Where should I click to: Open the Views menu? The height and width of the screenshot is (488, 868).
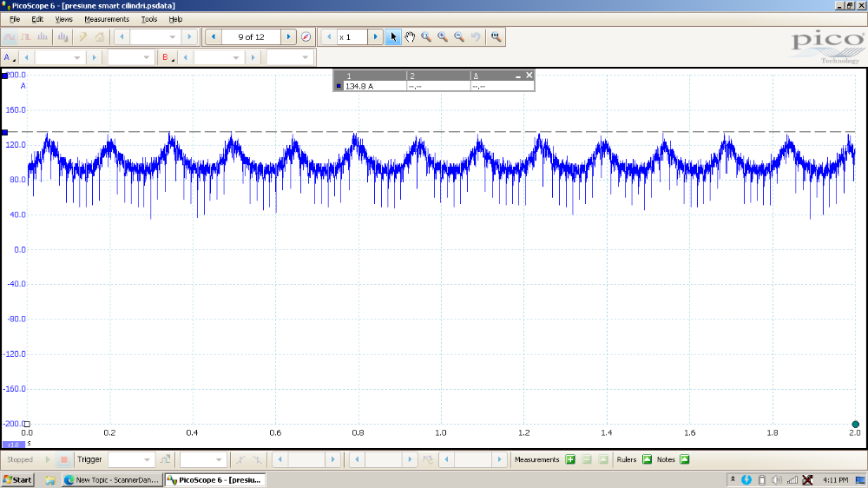(x=64, y=19)
